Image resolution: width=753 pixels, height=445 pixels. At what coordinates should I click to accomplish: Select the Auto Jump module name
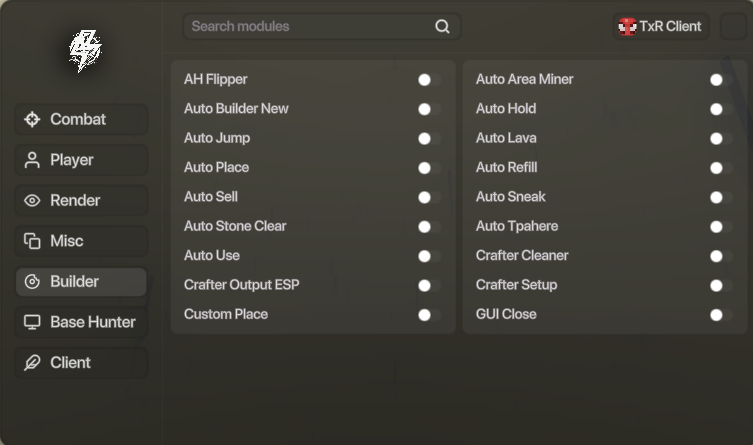[217, 138]
